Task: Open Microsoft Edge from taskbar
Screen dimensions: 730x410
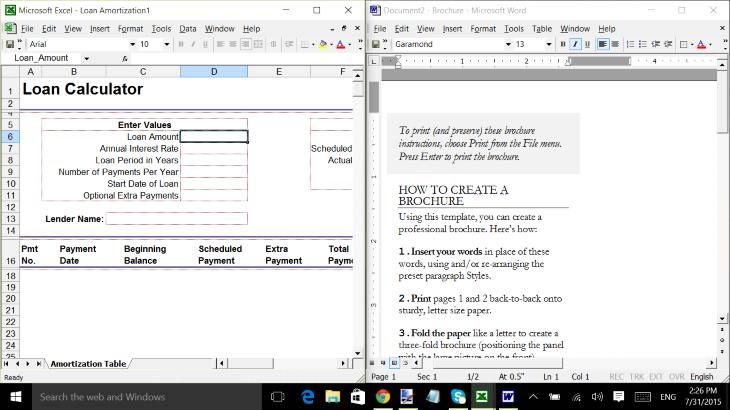Action: coord(307,397)
